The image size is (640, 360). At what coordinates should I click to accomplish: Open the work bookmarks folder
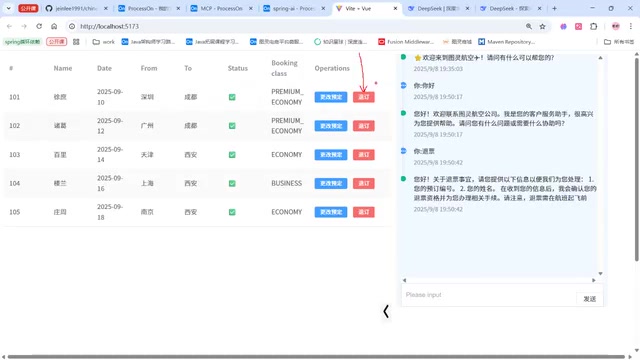(x=104, y=42)
